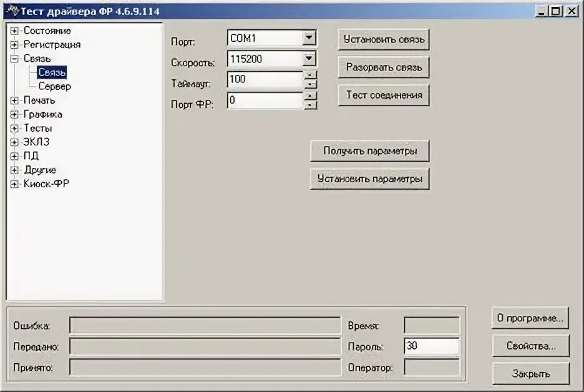The width and height of the screenshot is (584, 392).
Task: Decrease the Таймаут value with down arrow
Action: [310, 84]
